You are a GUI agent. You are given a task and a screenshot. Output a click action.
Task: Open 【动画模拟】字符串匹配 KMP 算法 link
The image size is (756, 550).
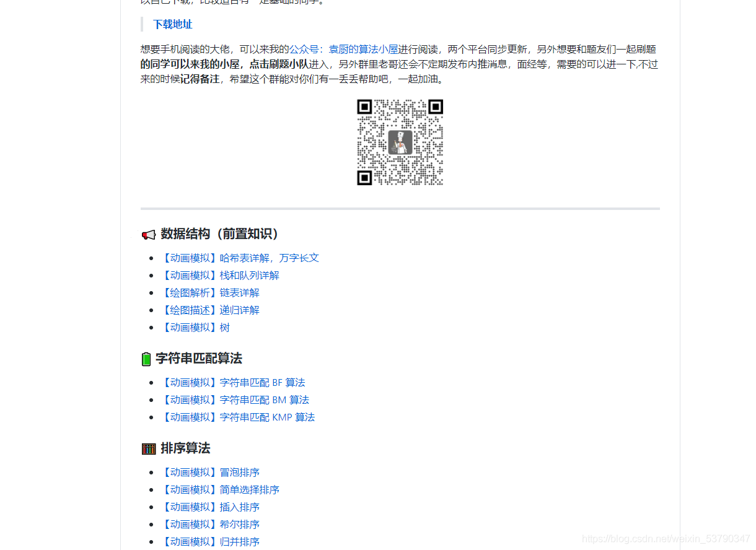238,417
